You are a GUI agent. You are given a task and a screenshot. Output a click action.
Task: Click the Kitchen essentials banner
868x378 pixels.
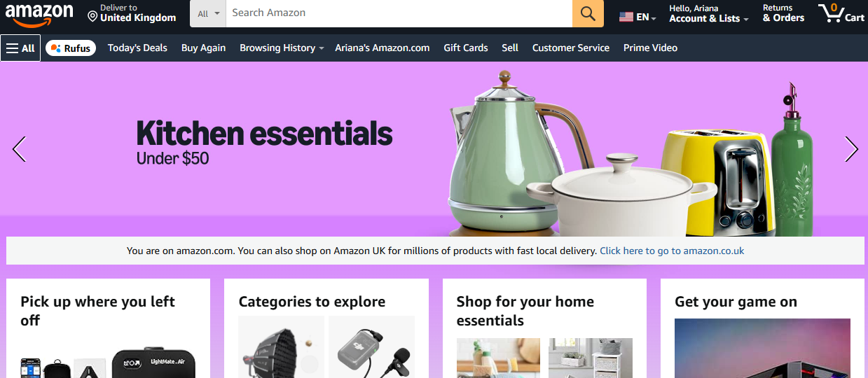click(434, 149)
